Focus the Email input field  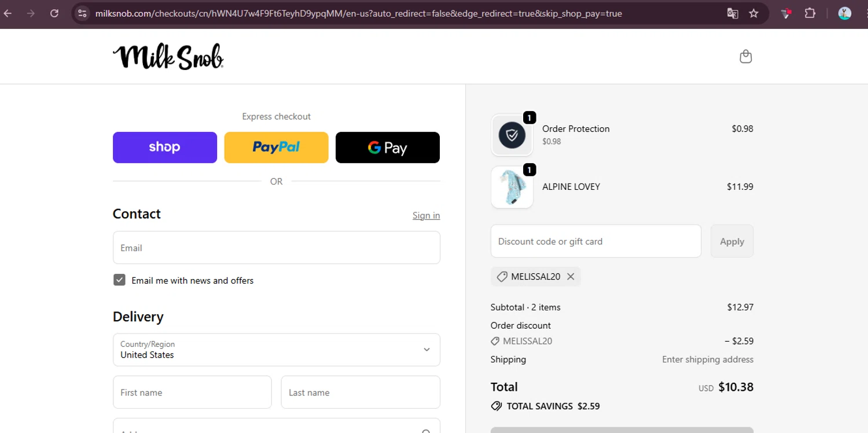pos(276,248)
